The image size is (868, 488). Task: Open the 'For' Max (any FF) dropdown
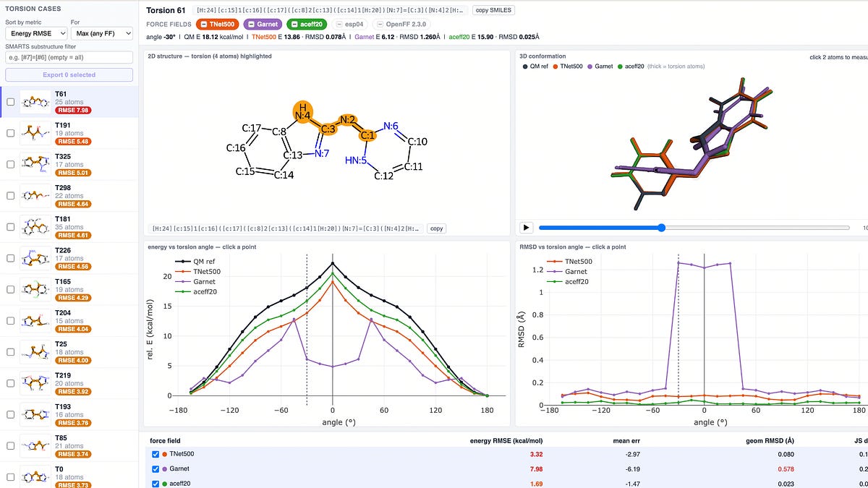tap(101, 33)
